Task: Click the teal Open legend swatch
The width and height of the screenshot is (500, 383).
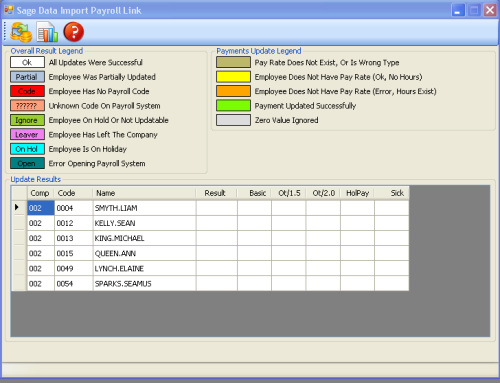Action: point(27,163)
